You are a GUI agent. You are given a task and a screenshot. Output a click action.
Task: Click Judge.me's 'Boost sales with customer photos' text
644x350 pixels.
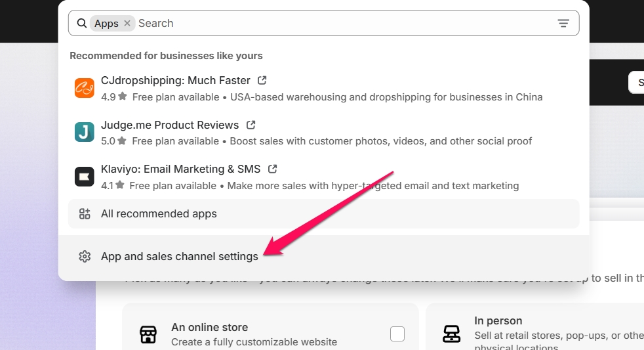pyautogui.click(x=381, y=141)
